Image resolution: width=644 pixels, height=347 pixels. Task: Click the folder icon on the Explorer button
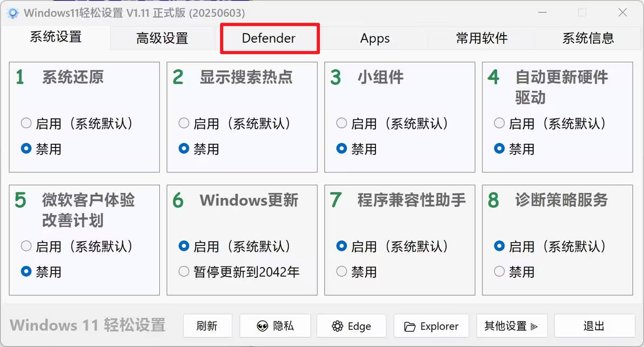coord(410,326)
